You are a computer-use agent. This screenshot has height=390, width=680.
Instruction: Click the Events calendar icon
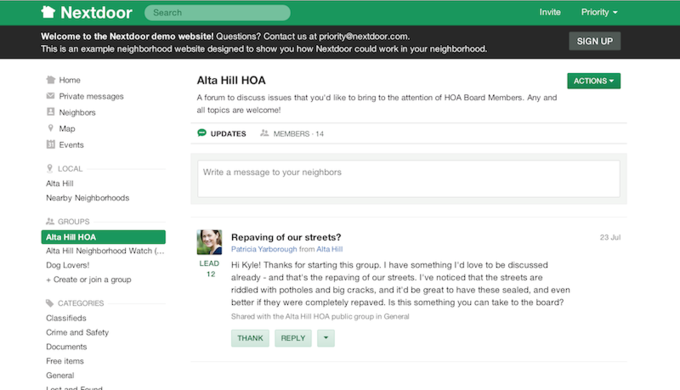point(51,144)
